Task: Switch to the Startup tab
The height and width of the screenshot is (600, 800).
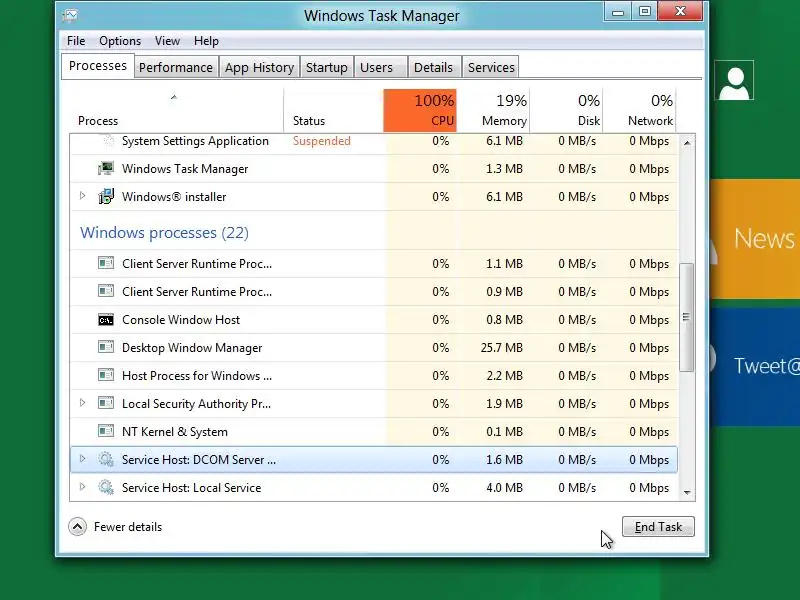Action: pos(327,67)
